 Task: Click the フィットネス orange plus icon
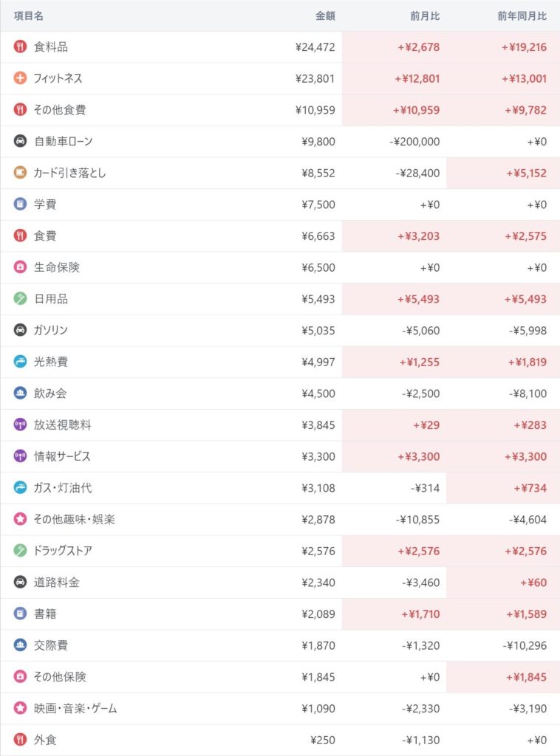pyautogui.click(x=20, y=78)
